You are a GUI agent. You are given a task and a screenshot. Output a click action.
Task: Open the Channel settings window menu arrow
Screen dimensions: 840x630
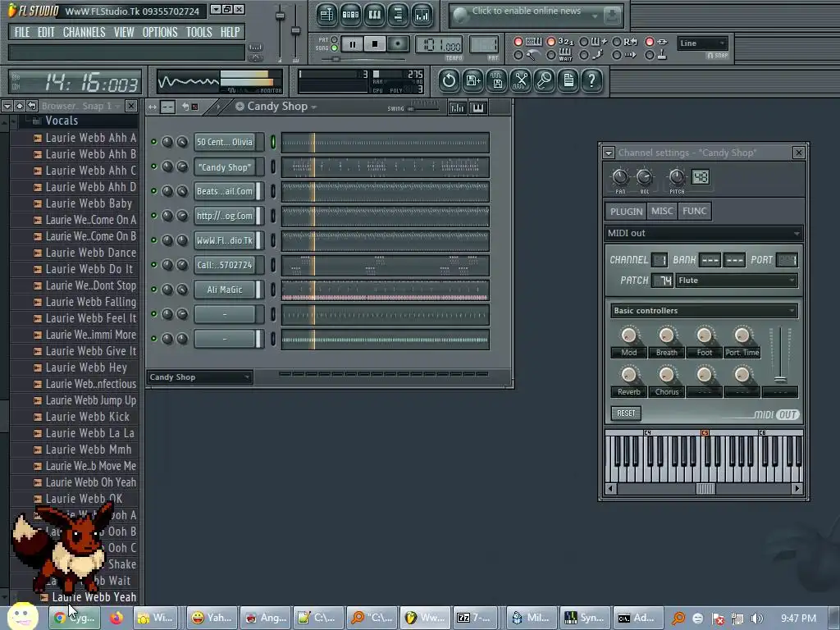click(x=609, y=153)
